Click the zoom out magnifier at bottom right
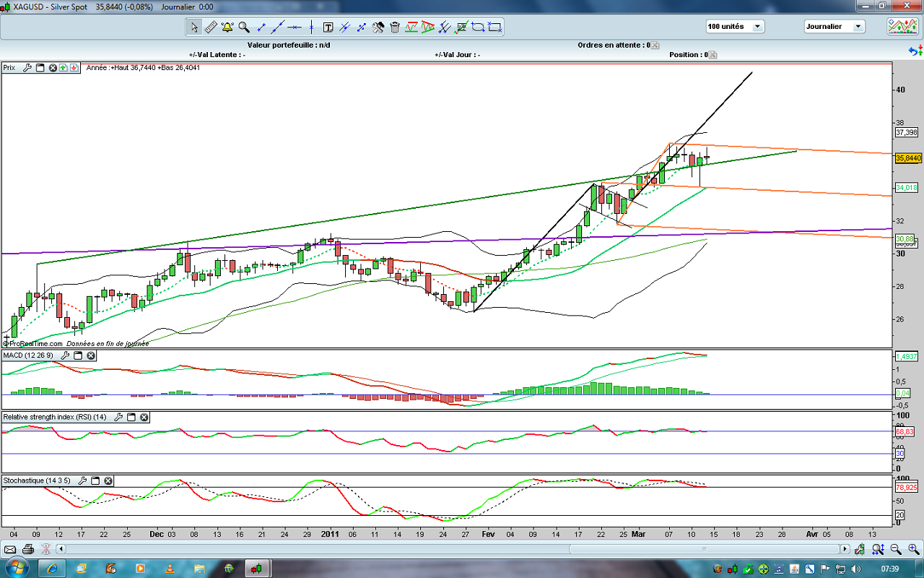The width and height of the screenshot is (924, 578). click(896, 549)
